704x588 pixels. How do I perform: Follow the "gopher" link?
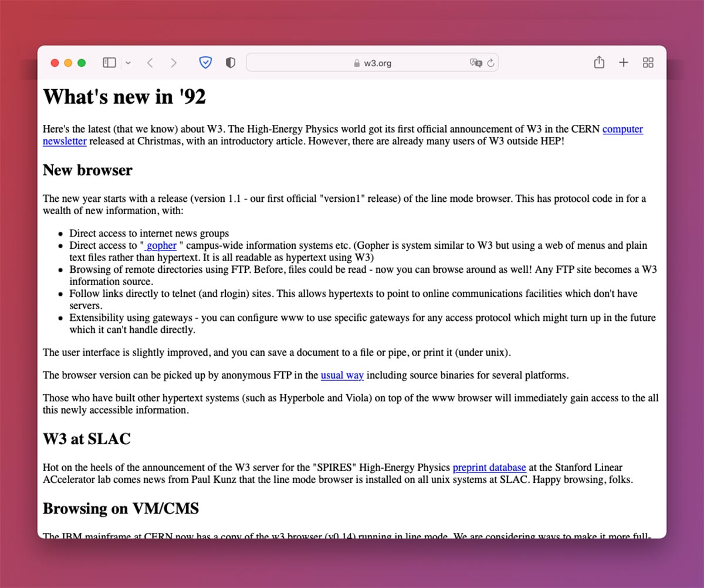(x=160, y=245)
